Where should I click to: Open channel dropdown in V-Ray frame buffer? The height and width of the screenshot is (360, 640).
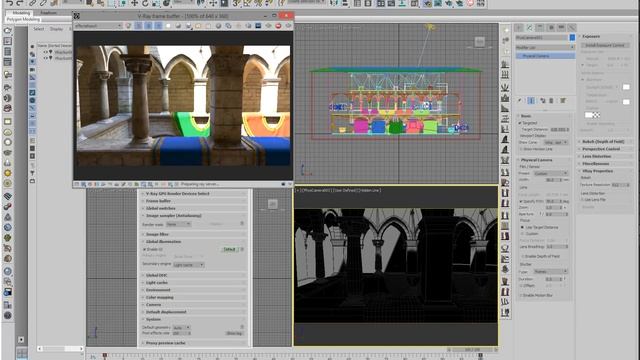(x=98, y=26)
